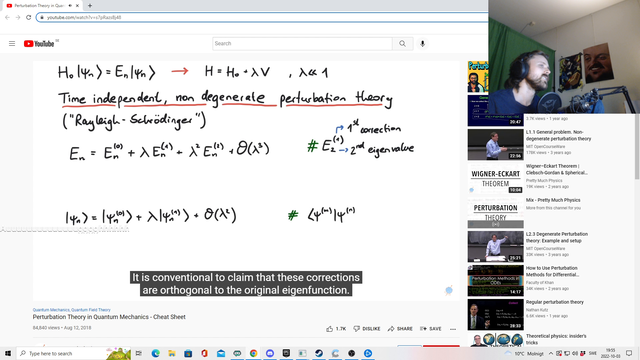Click the Quantum Field Theory category link

[x=91, y=310]
